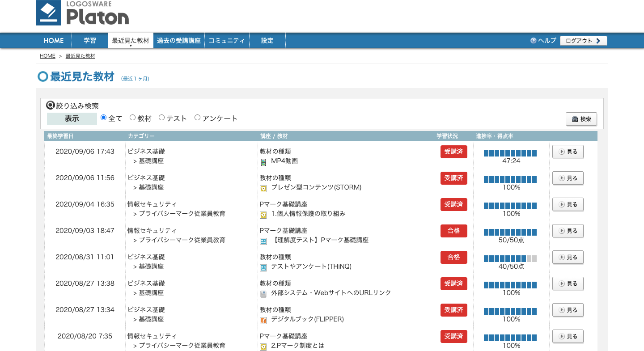Viewport: 644px width, 351px height.
Task: Click the ヘルプ question mark icon
Action: [x=533, y=41]
